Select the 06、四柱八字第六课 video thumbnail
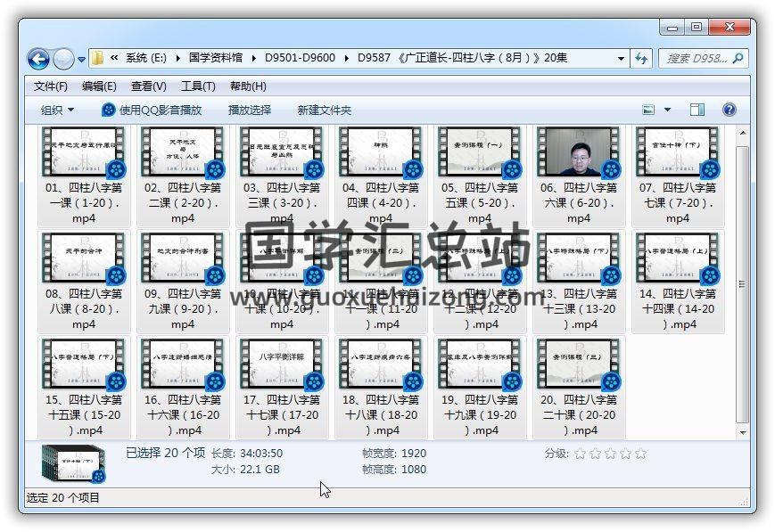 tap(578, 153)
